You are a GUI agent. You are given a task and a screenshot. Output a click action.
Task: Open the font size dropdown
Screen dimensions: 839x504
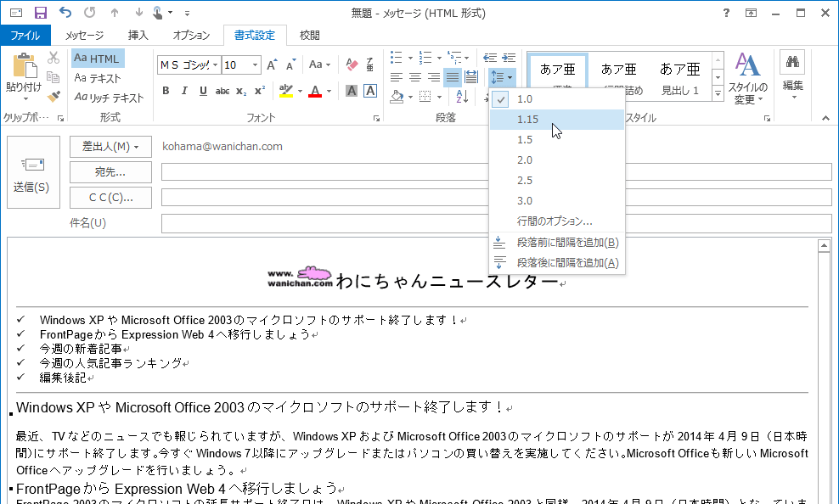pyautogui.click(x=256, y=65)
